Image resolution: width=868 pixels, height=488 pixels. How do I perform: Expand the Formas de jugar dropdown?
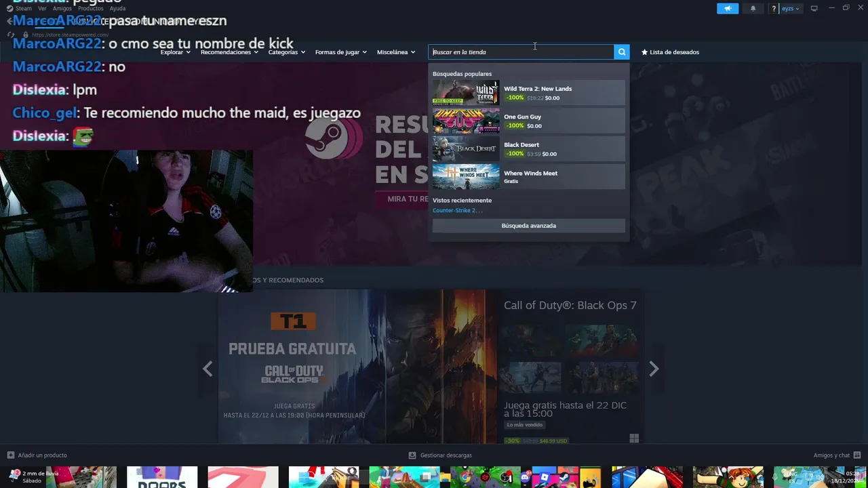point(341,52)
